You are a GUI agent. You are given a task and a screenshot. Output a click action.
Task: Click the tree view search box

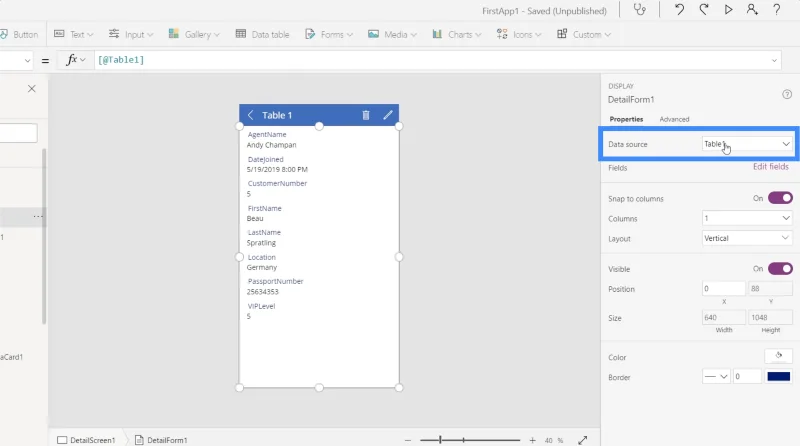click(x=18, y=133)
